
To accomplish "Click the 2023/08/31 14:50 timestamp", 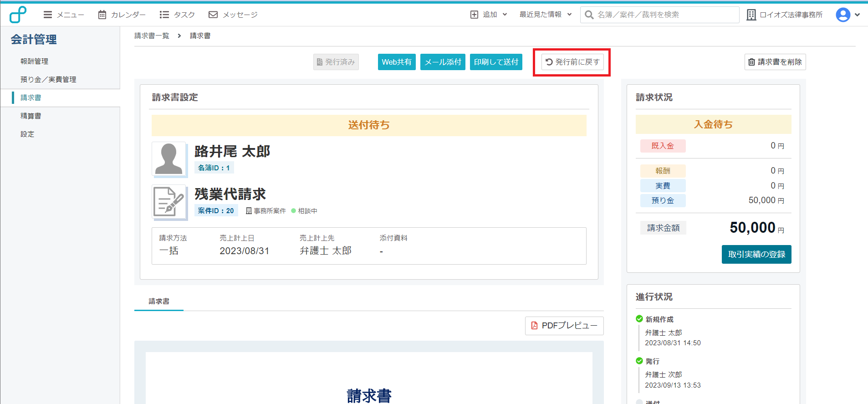I will [673, 343].
